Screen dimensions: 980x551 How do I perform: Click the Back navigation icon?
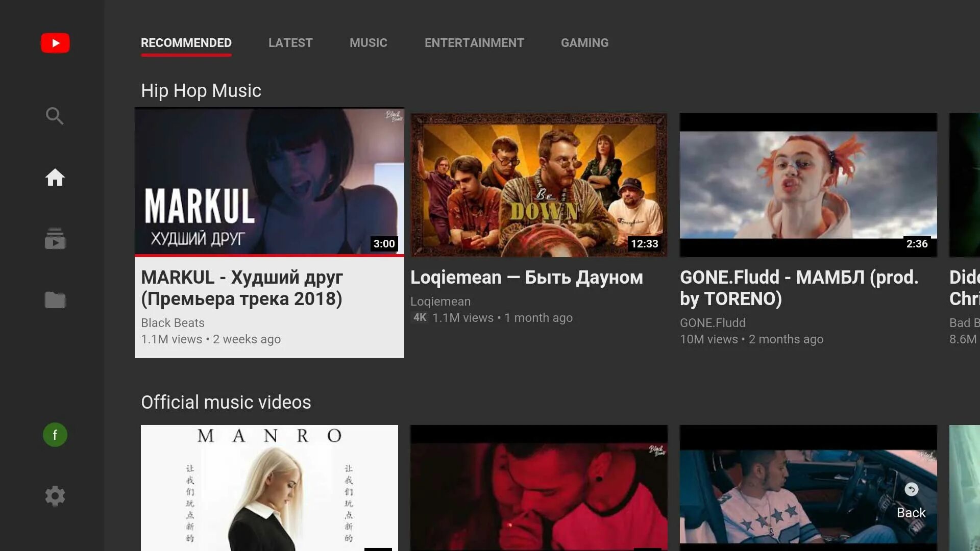[910, 489]
